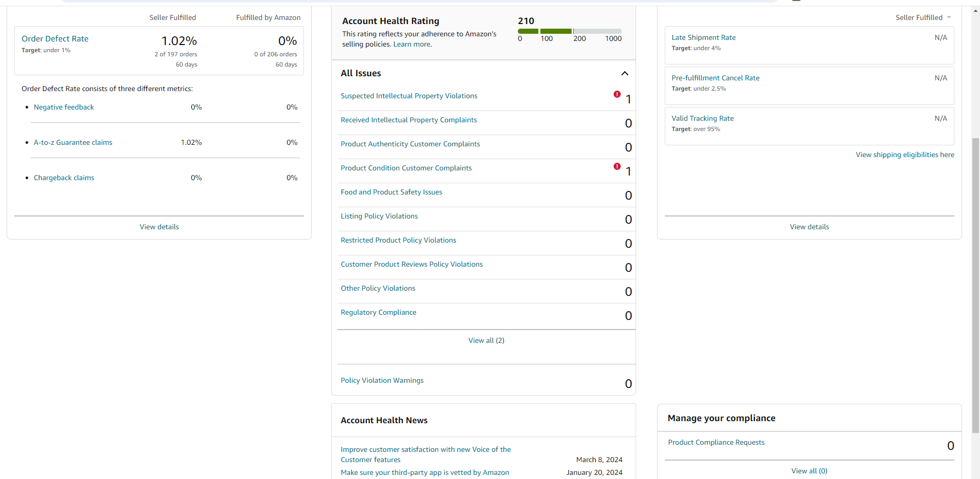The image size is (980, 479).
Task: Click View details under Order Defect Rate
Action: 159,227
